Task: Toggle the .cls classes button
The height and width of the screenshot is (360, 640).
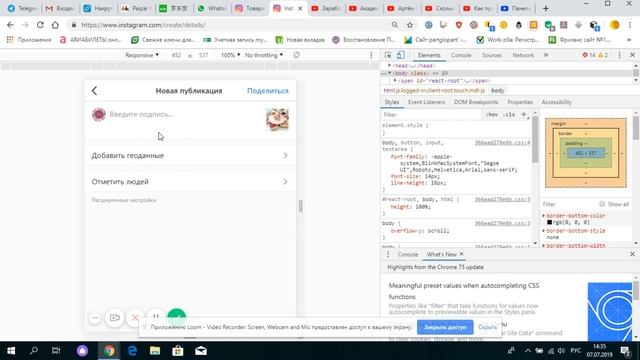Action: tap(509, 115)
